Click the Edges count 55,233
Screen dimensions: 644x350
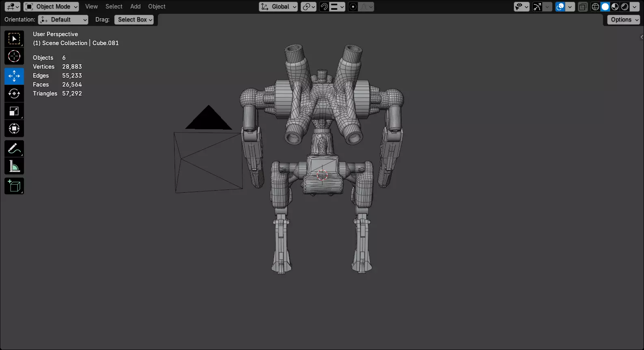(x=72, y=76)
